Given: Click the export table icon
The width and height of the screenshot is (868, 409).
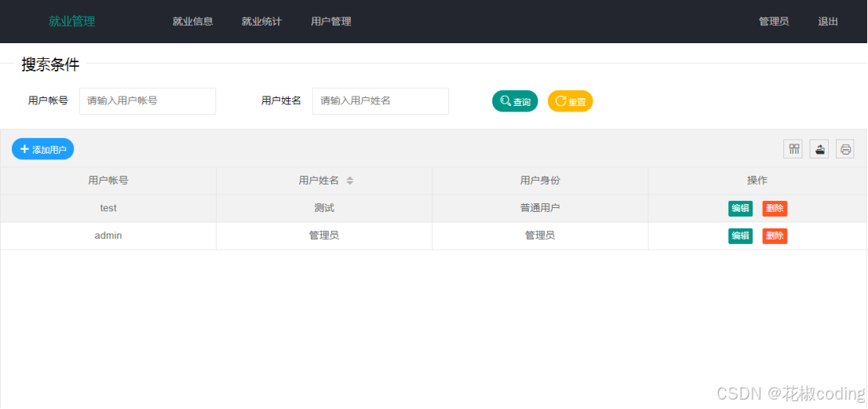Looking at the screenshot, I should (x=819, y=149).
